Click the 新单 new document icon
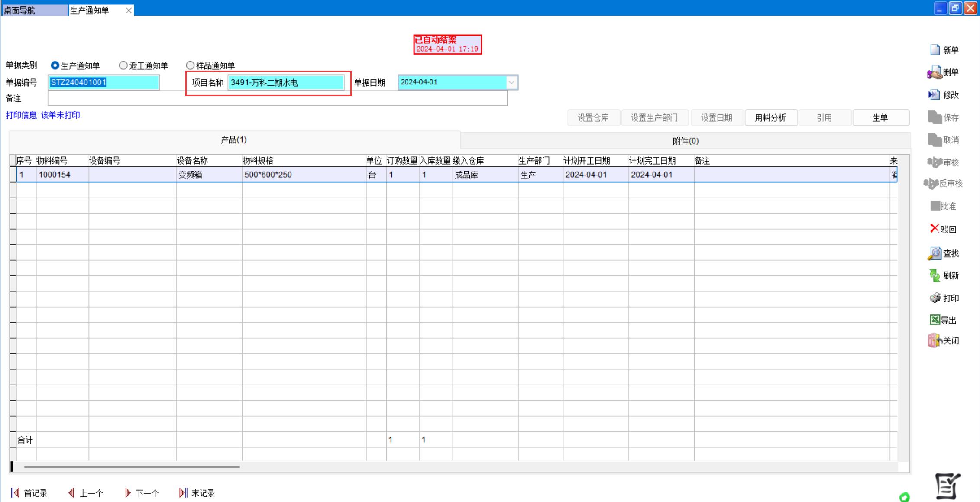980x502 pixels. (935, 50)
